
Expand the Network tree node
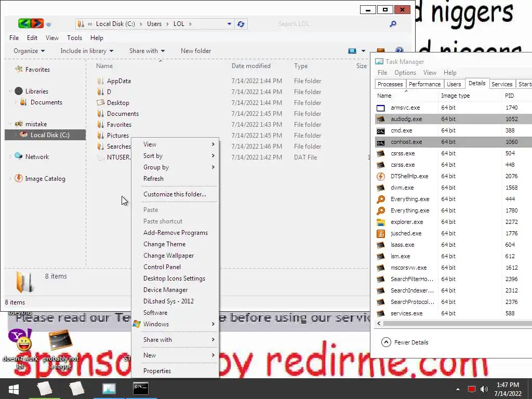tap(10, 156)
